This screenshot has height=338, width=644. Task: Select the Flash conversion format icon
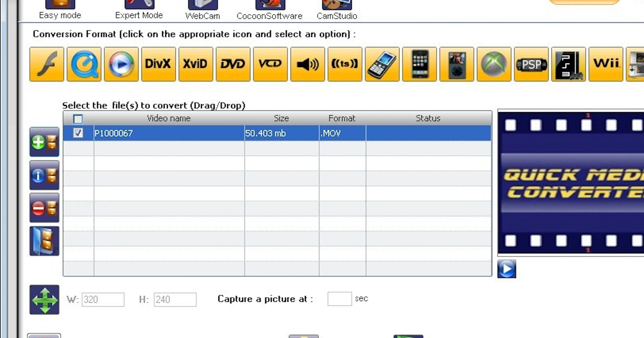tap(47, 64)
